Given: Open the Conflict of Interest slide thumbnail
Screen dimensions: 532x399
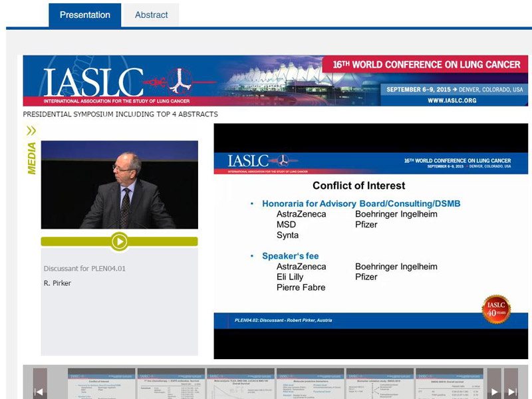Looking at the screenshot, I should tap(102, 384).
